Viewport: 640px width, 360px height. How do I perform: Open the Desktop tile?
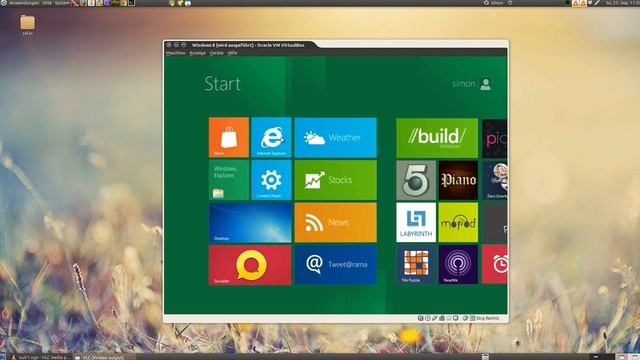[250, 222]
